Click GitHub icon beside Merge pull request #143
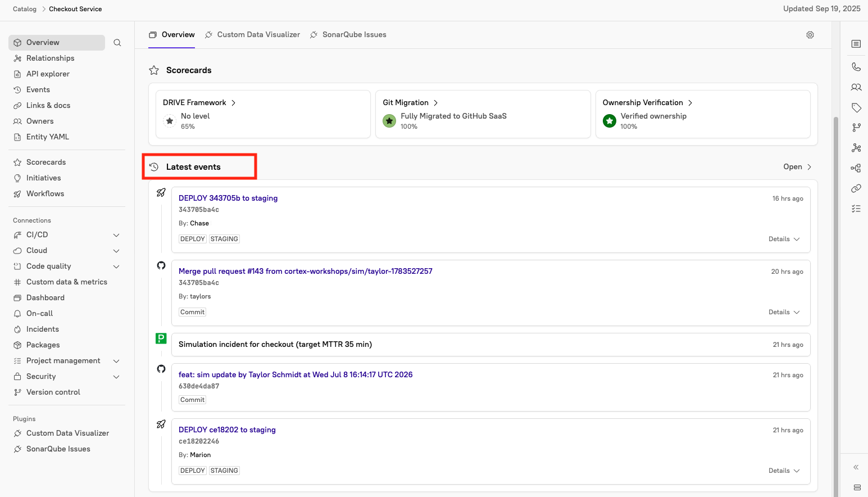868x497 pixels. coord(161,265)
